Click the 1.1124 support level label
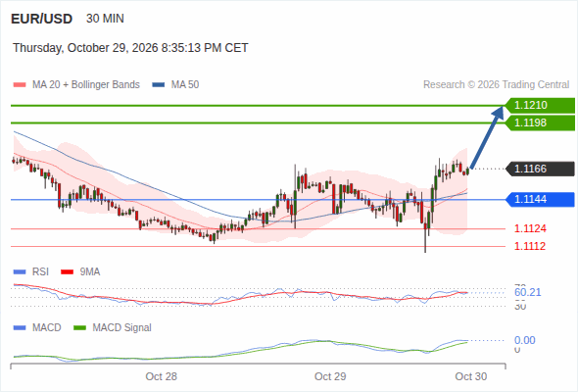Screen dimensions: 578x392 (x=530, y=228)
